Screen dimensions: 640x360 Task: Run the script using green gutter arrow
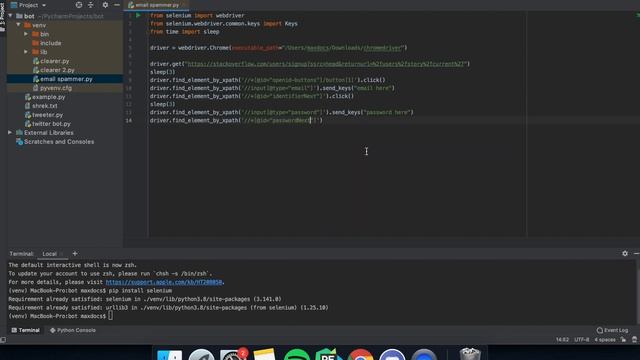pos(138,15)
